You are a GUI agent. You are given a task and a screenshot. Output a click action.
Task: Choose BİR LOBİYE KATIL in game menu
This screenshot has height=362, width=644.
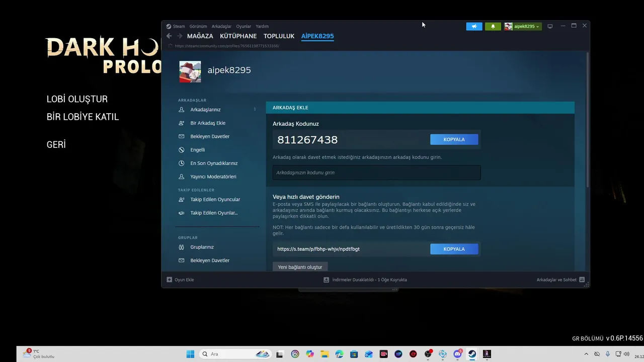(83, 117)
